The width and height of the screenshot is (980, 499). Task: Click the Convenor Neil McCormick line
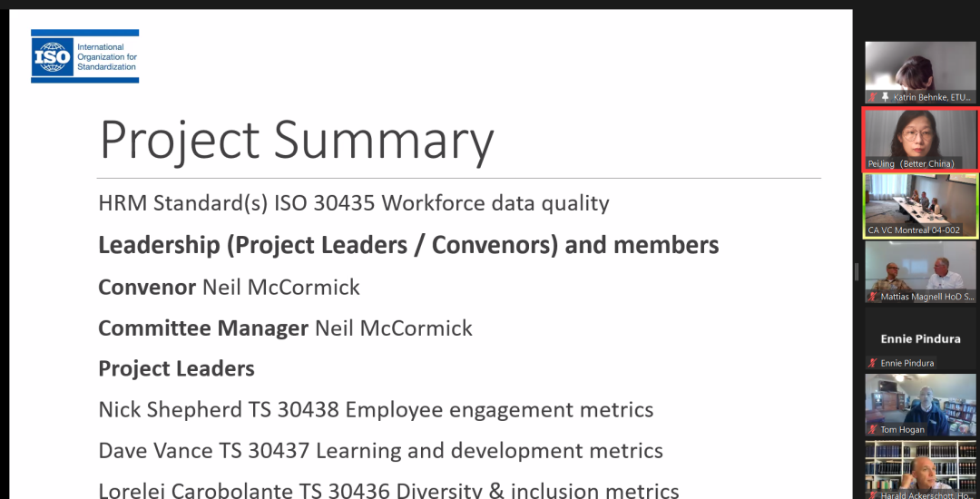(x=229, y=288)
